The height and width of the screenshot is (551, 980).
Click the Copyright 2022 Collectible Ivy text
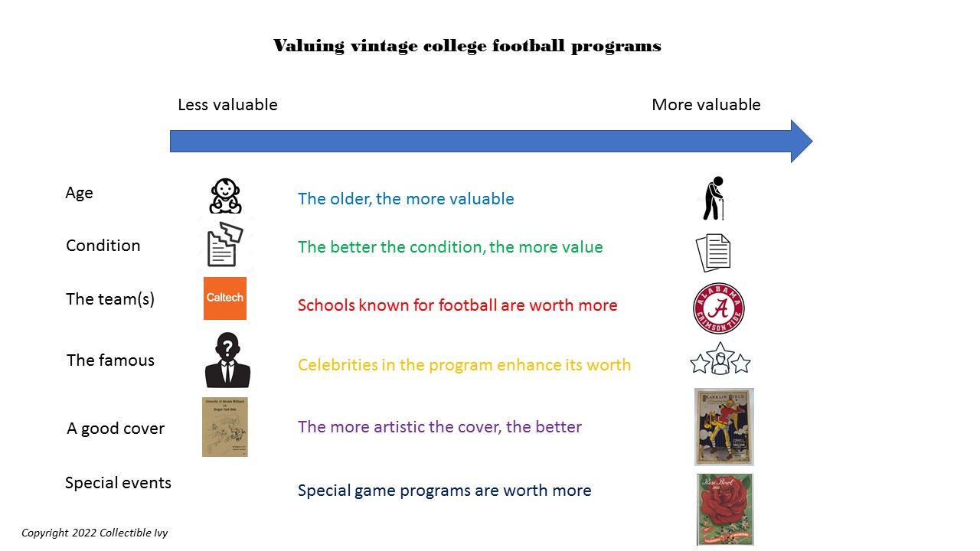[95, 533]
